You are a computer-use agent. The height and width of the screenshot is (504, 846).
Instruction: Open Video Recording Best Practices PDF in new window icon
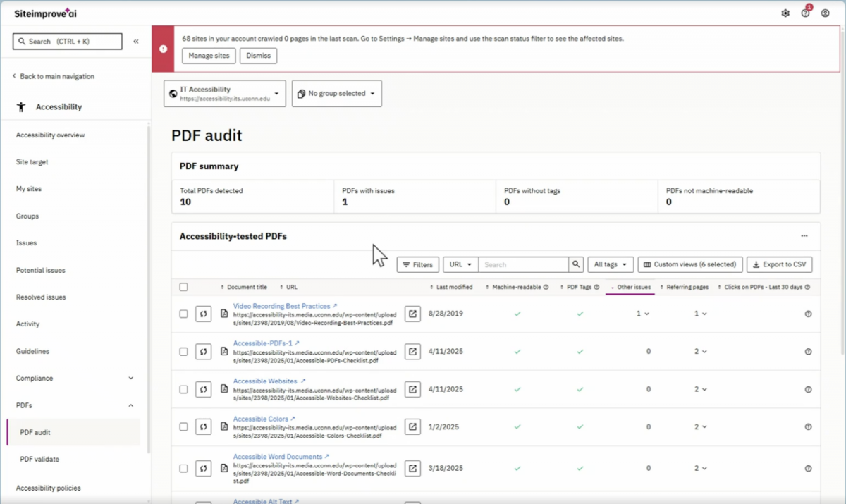click(x=412, y=314)
